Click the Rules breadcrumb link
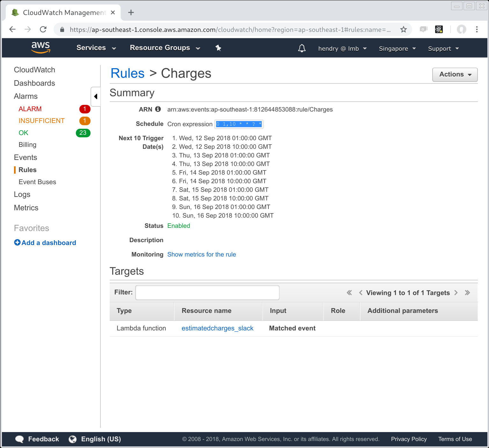Viewport: 489px width, 448px height. point(128,73)
